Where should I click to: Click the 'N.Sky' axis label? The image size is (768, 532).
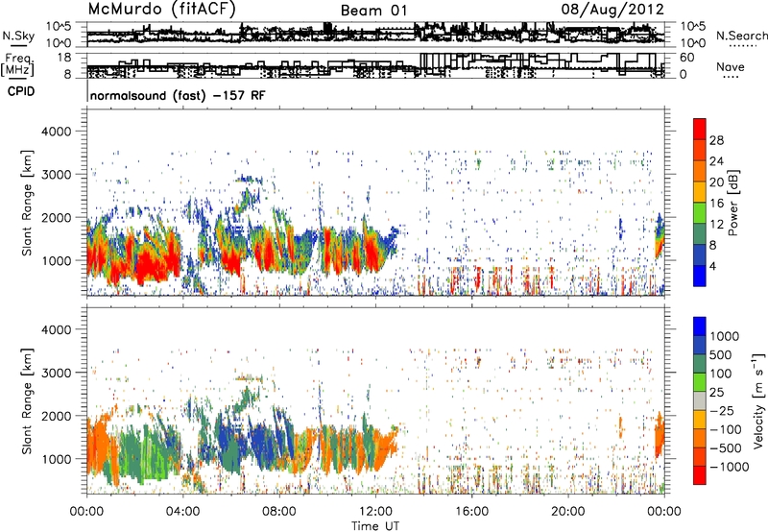18,36
